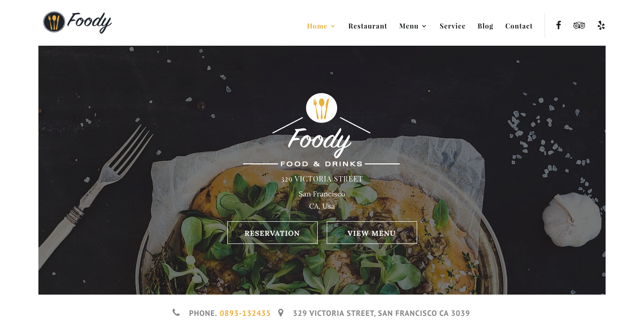This screenshot has width=644, height=329.
Task: Open the Blog nav item
Action: (x=485, y=26)
